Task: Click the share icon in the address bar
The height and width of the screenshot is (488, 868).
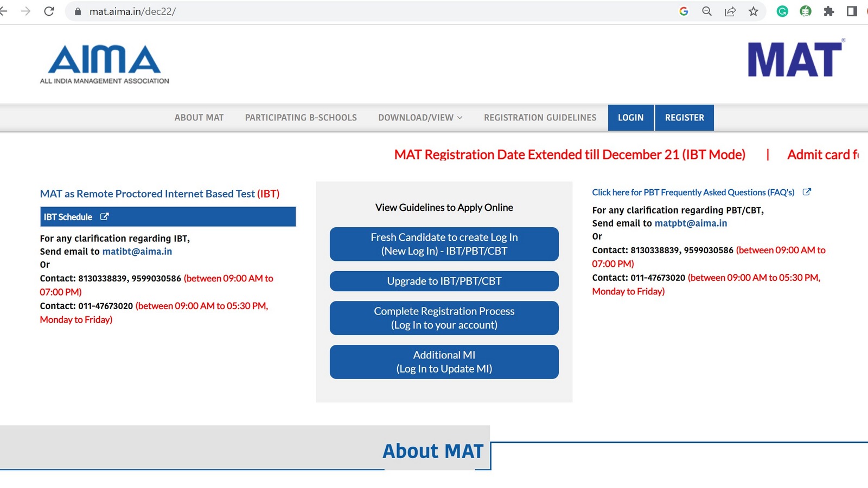Action: pyautogui.click(x=730, y=11)
